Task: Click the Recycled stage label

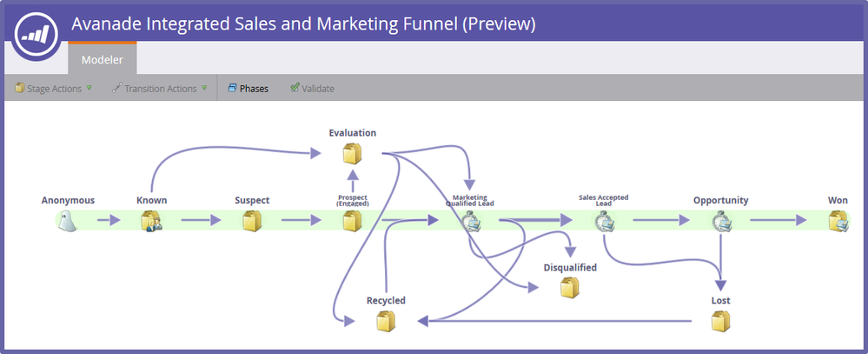Action: click(386, 301)
